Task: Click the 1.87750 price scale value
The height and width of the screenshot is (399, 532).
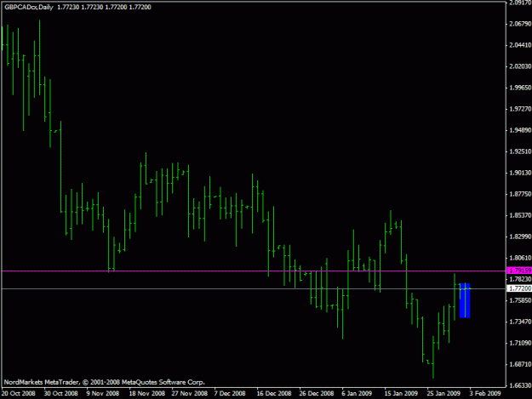Action: 520,194
